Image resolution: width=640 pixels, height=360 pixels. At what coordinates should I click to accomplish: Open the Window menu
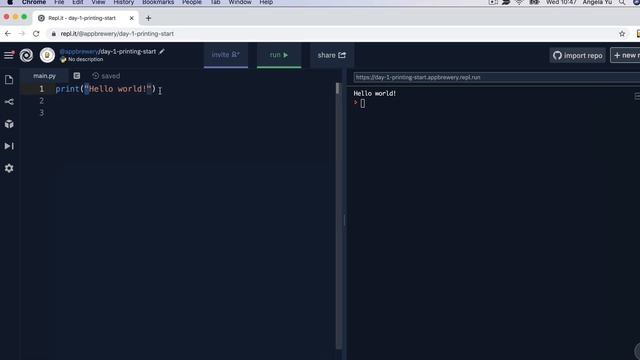click(x=240, y=2)
